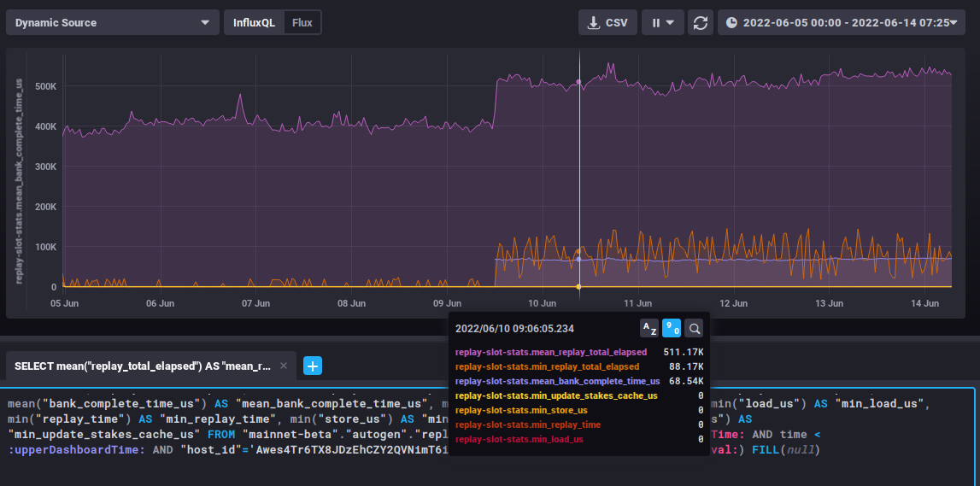Viewport: 980px width, 486px height.
Task: Click the 13 Jun x-axis label
Action: (830, 303)
